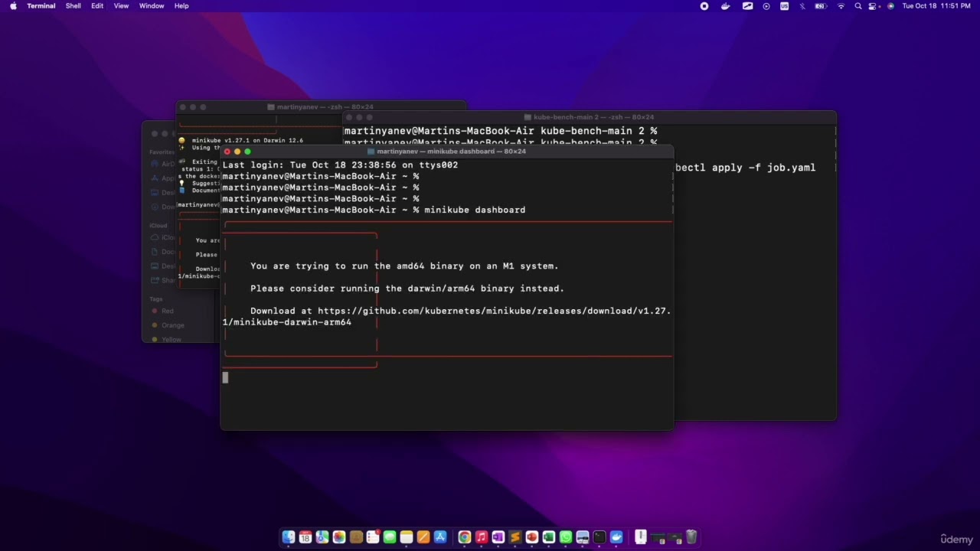Open the Window menu
The image size is (980, 551).
(152, 6)
